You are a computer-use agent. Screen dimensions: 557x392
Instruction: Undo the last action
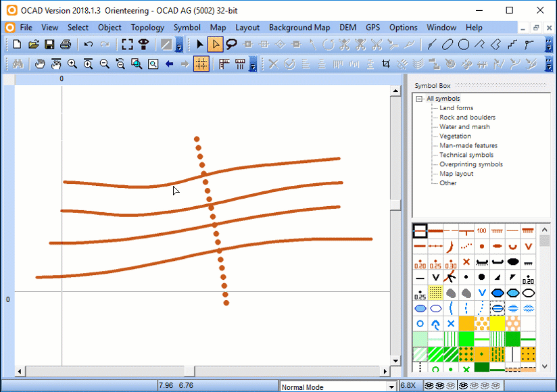[89, 45]
